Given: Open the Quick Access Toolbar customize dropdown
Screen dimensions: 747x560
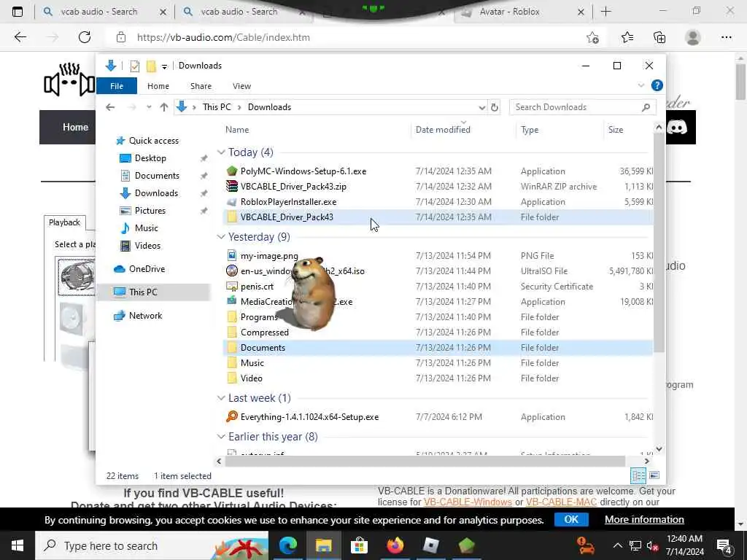Looking at the screenshot, I should tap(164, 66).
